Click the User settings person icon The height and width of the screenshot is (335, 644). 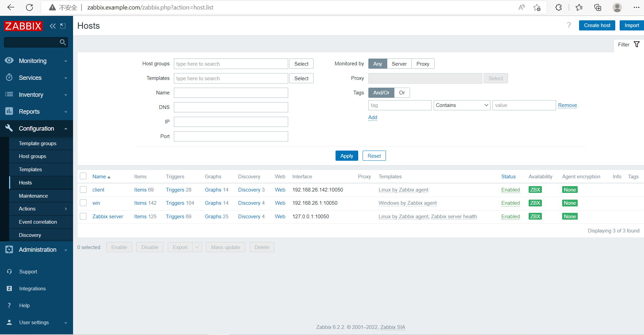pyautogui.click(x=9, y=322)
